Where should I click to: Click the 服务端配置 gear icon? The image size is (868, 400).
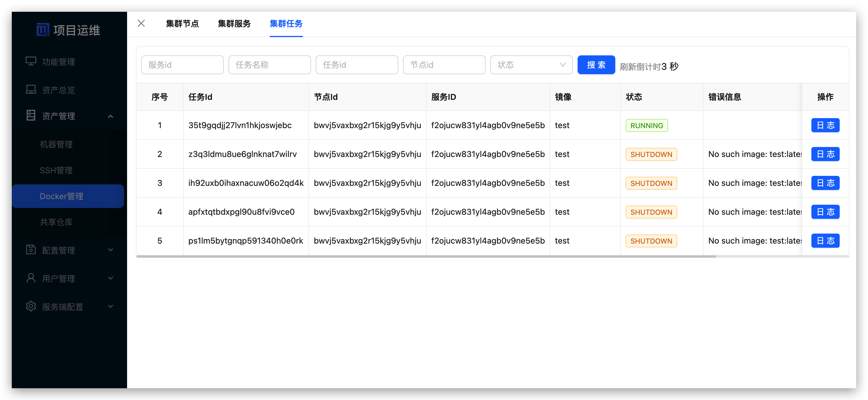coord(31,306)
